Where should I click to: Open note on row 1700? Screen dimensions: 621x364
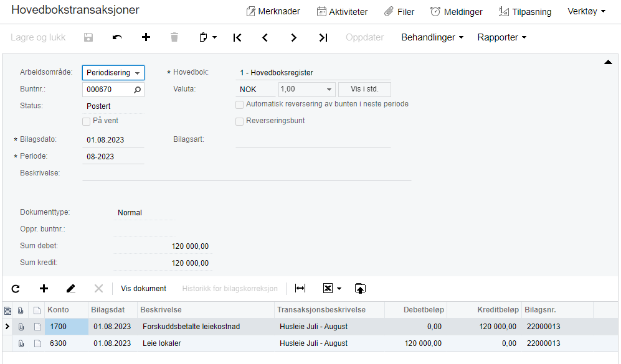tap(37, 327)
